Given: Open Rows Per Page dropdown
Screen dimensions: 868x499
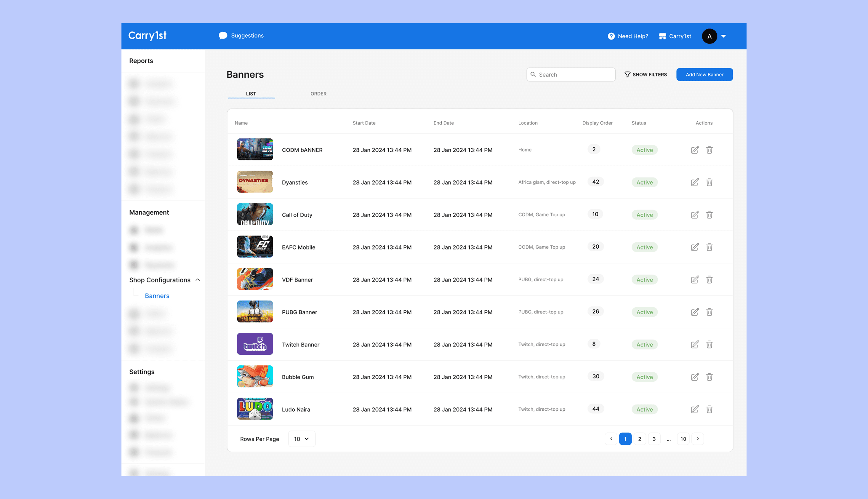Looking at the screenshot, I should click(302, 439).
